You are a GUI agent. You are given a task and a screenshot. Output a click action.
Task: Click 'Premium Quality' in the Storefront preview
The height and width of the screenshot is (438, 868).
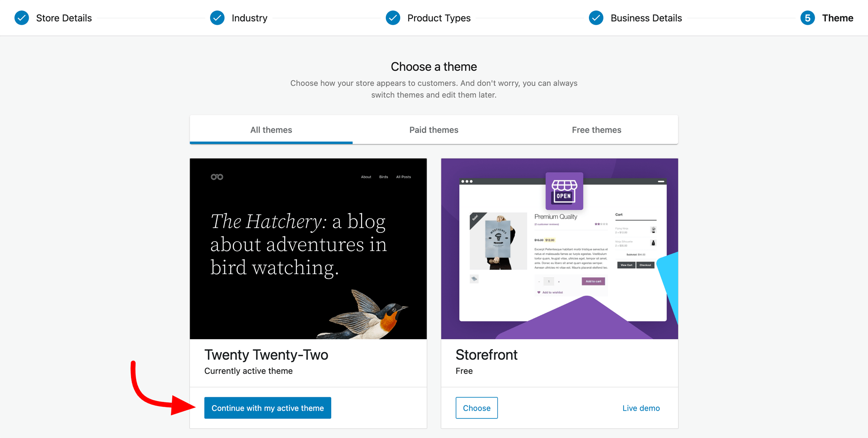pyautogui.click(x=556, y=216)
